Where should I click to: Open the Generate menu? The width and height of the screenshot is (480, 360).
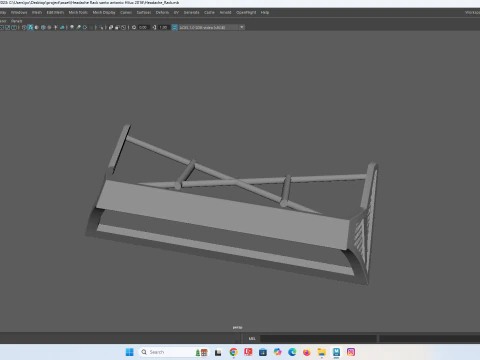(x=191, y=12)
